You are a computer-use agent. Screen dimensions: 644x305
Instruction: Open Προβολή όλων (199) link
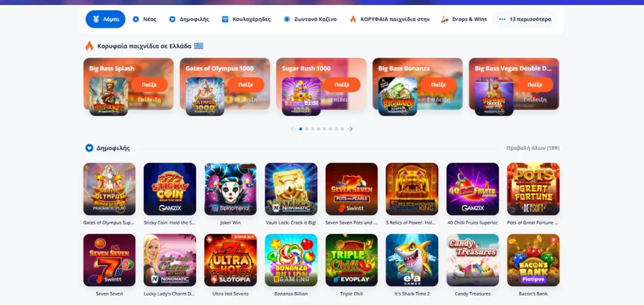tap(533, 148)
